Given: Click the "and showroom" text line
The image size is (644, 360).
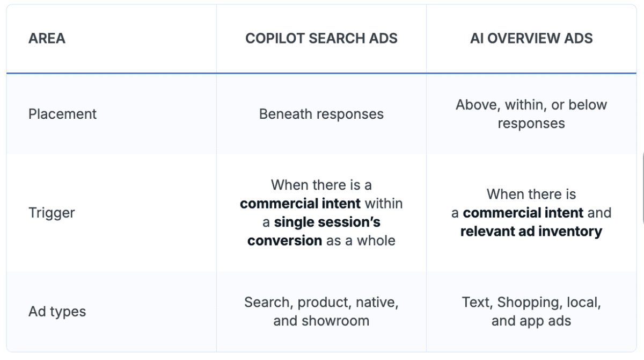Looking at the screenshot, I should [x=321, y=321].
